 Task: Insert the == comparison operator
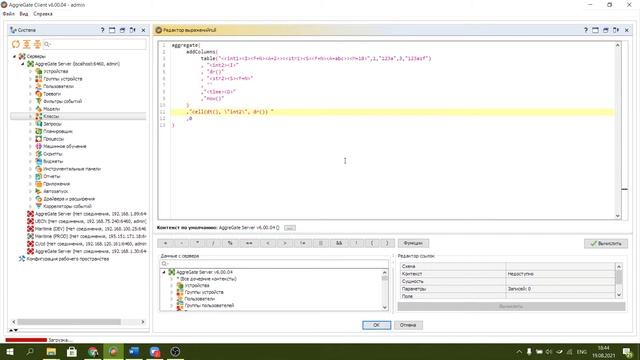249,243
